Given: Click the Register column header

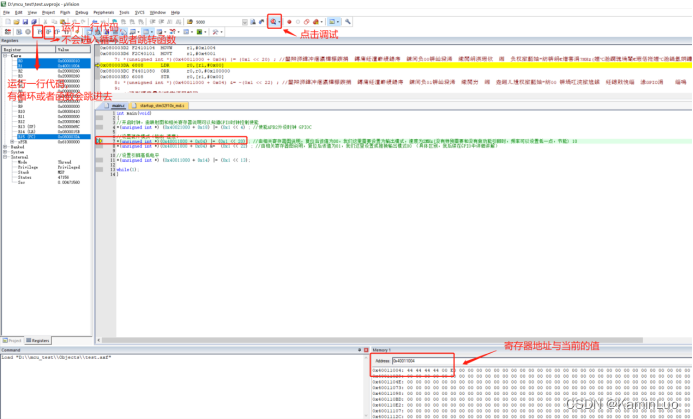Looking at the screenshot, I should point(29,50).
